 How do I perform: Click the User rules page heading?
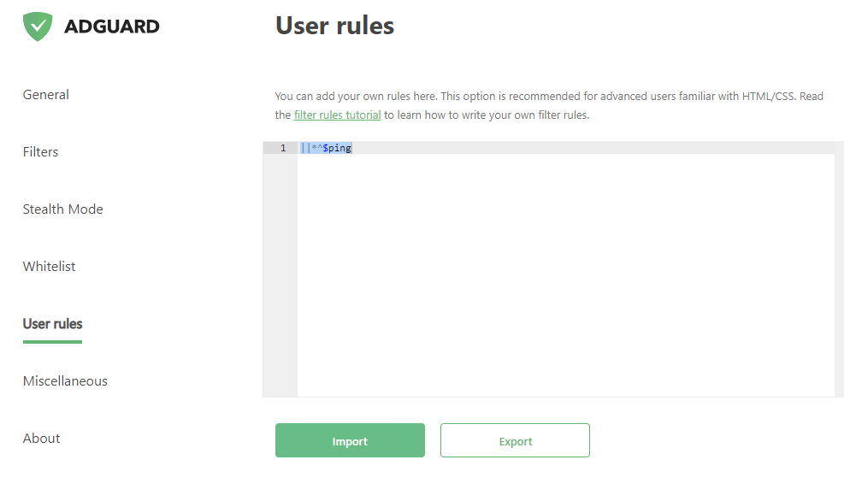pyautogui.click(x=334, y=26)
